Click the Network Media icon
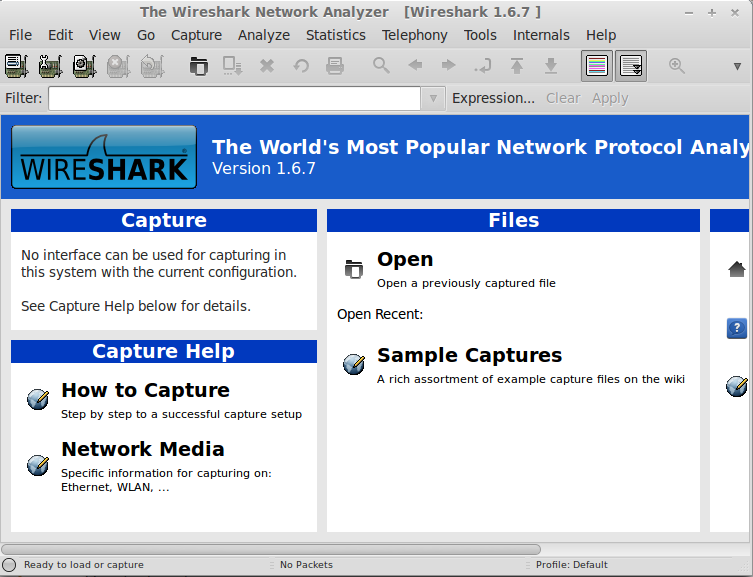753x577 pixels. (38, 464)
